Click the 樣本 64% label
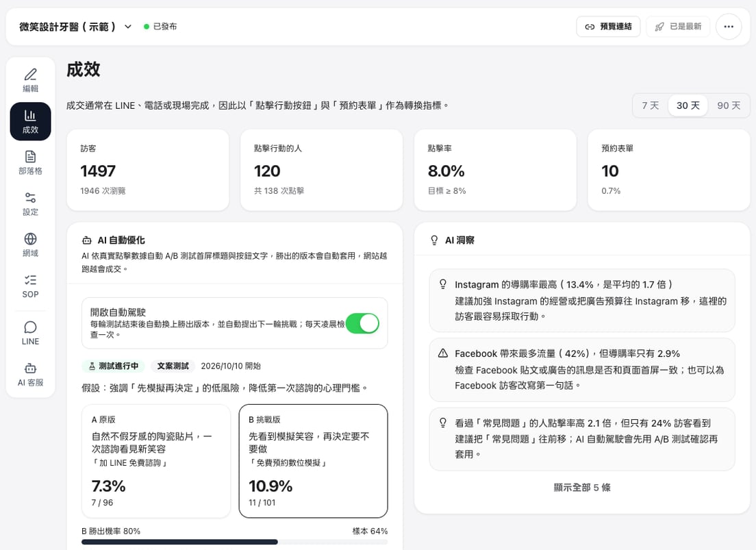 [x=370, y=532]
